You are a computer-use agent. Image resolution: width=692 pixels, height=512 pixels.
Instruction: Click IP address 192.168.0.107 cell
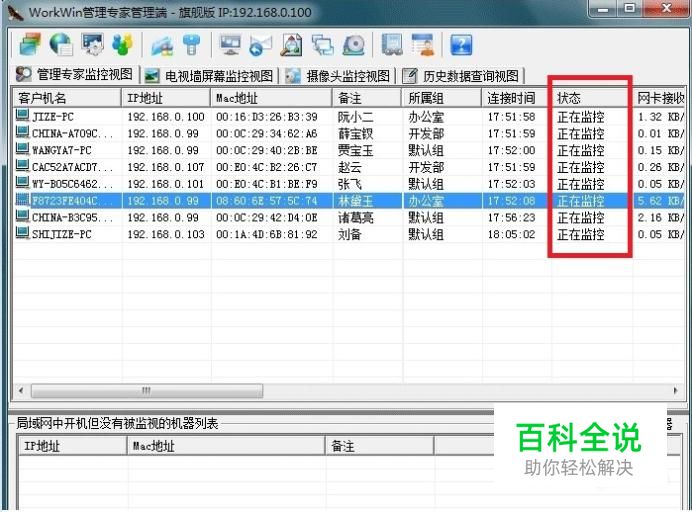(x=166, y=167)
